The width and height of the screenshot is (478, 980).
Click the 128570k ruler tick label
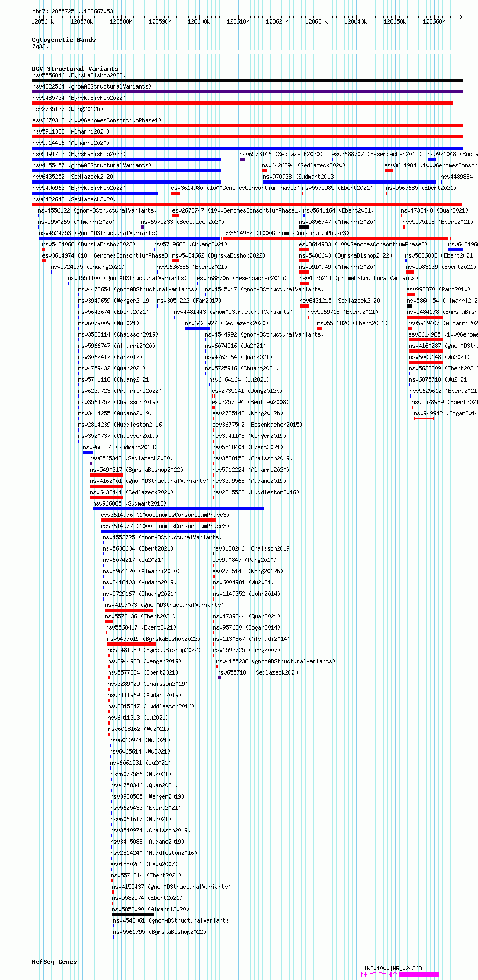pos(82,21)
